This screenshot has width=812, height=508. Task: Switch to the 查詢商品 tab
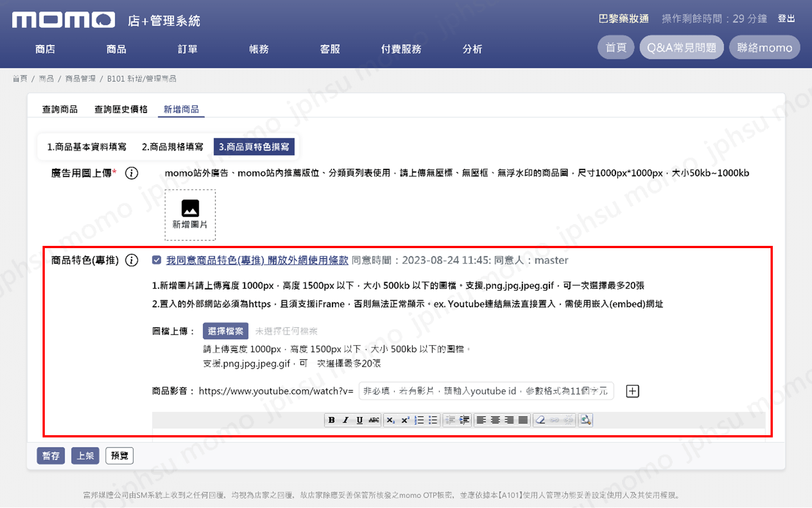pos(60,109)
